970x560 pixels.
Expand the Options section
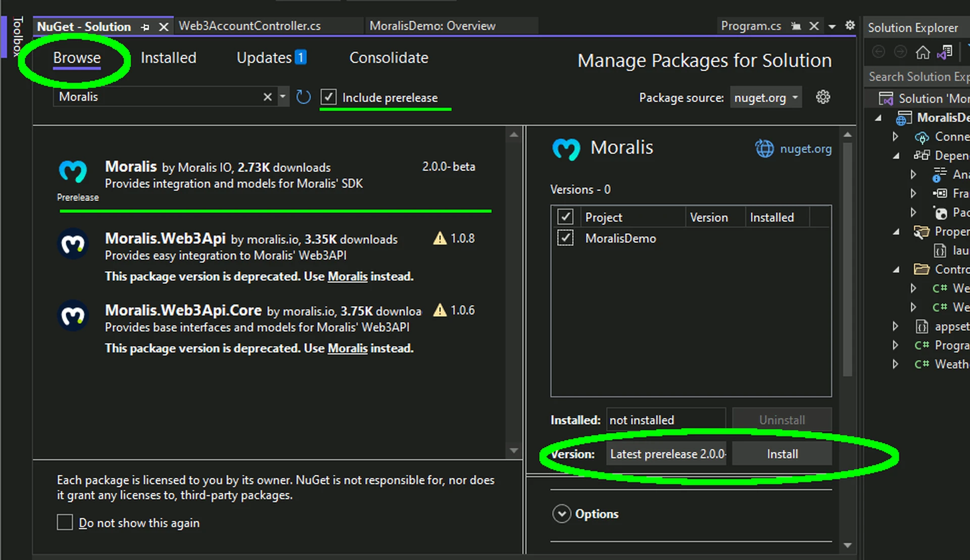point(561,514)
